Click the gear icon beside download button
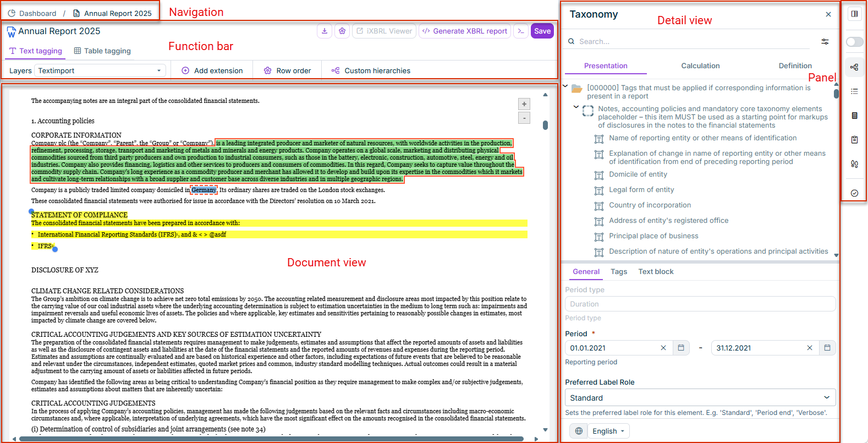Screen dimensions: 868x443 coord(342,31)
